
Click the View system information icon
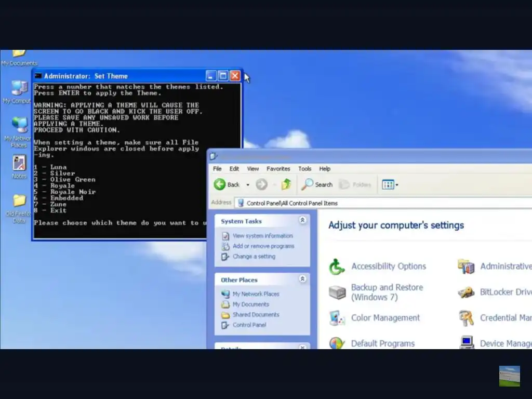225,236
